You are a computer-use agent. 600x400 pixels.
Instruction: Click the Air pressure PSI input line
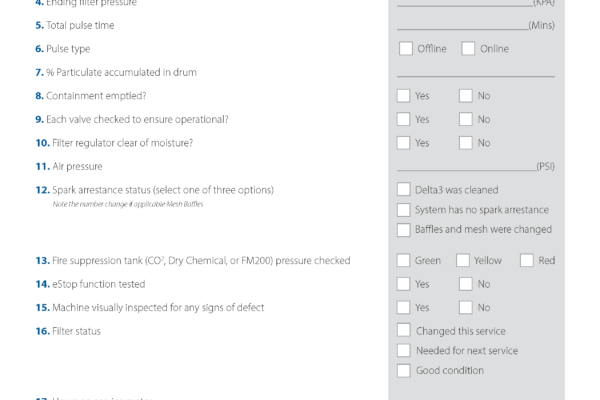click(x=467, y=166)
